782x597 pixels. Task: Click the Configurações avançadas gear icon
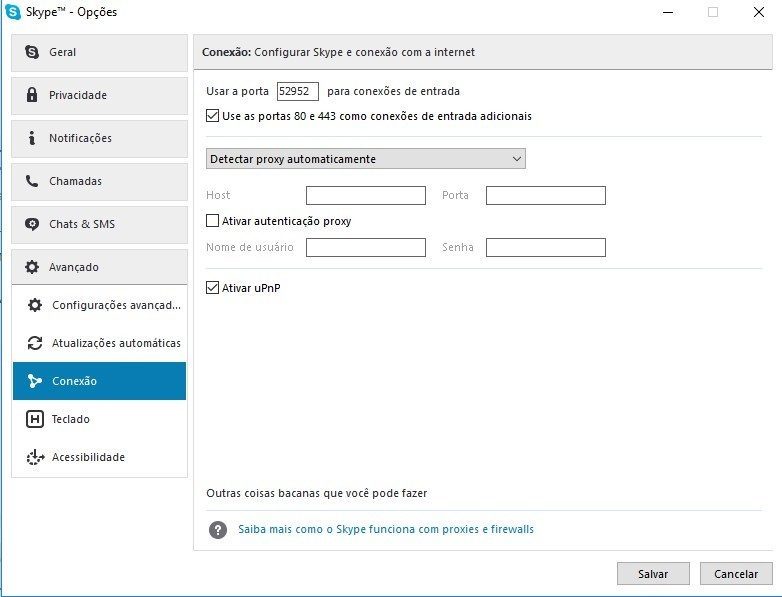(35, 305)
